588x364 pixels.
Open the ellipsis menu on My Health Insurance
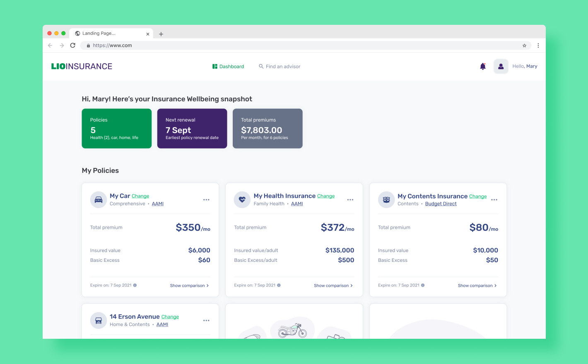(x=350, y=199)
